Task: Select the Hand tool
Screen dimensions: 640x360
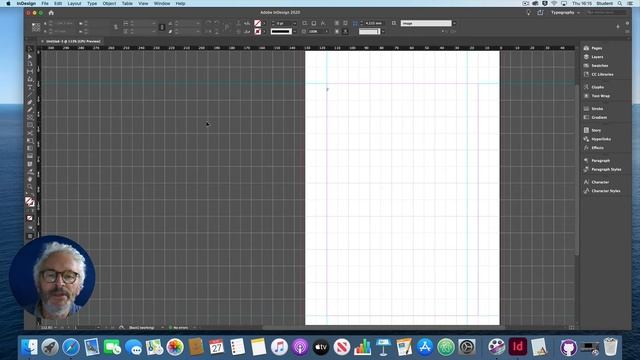Action: pyautogui.click(x=30, y=179)
